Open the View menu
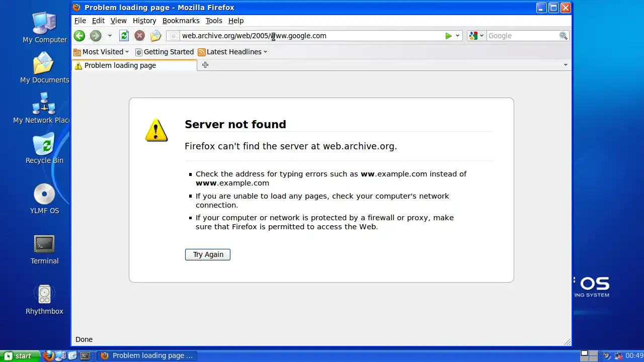Viewport: 644px width, 362px height. pos(118,21)
